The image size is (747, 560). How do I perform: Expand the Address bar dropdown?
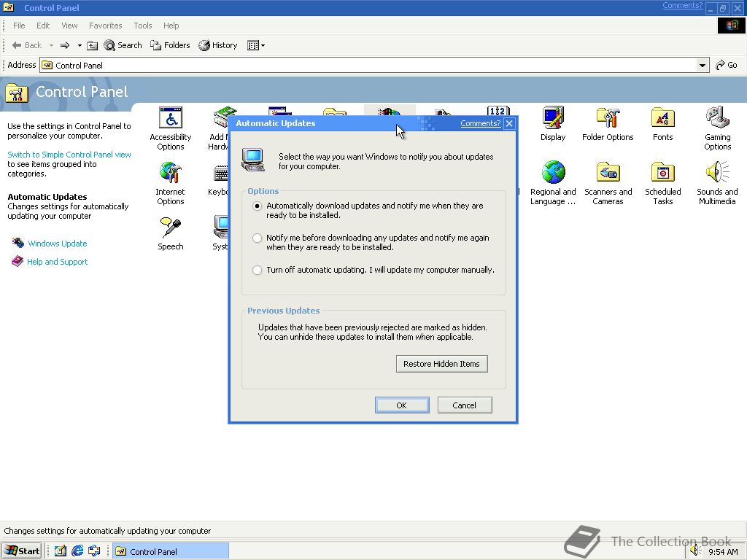point(703,65)
